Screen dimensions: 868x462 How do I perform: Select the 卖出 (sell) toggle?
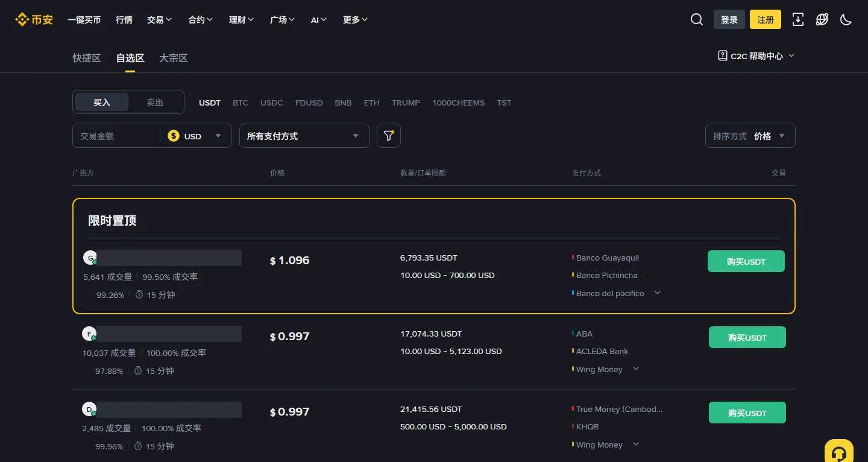click(x=155, y=103)
